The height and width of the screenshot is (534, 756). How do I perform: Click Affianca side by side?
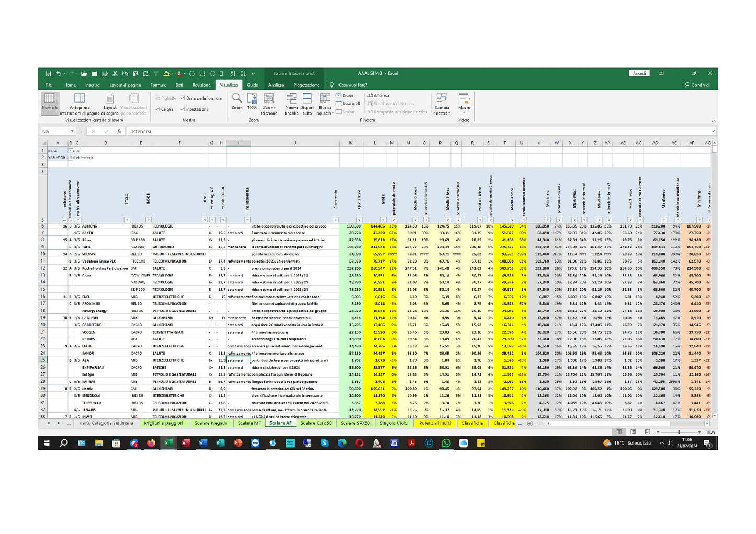click(378, 95)
